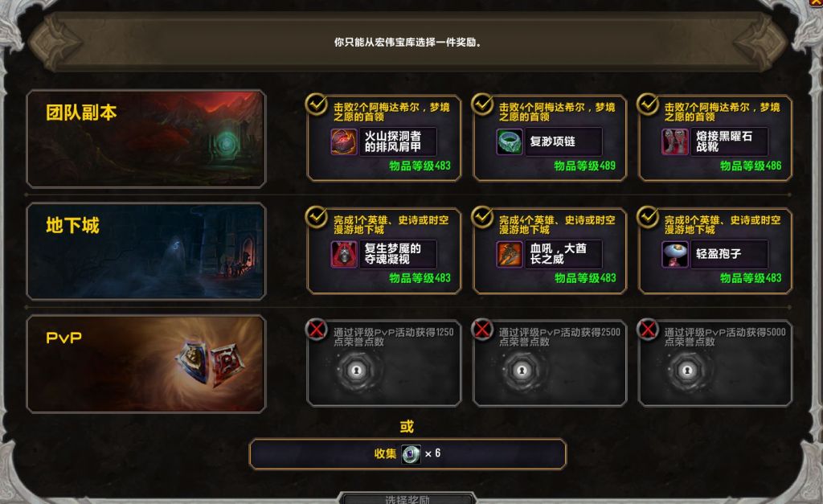This screenshot has width=823, height=504.
Task: Click the checkmark for defeating 2 raid bosses
Action: click(317, 104)
